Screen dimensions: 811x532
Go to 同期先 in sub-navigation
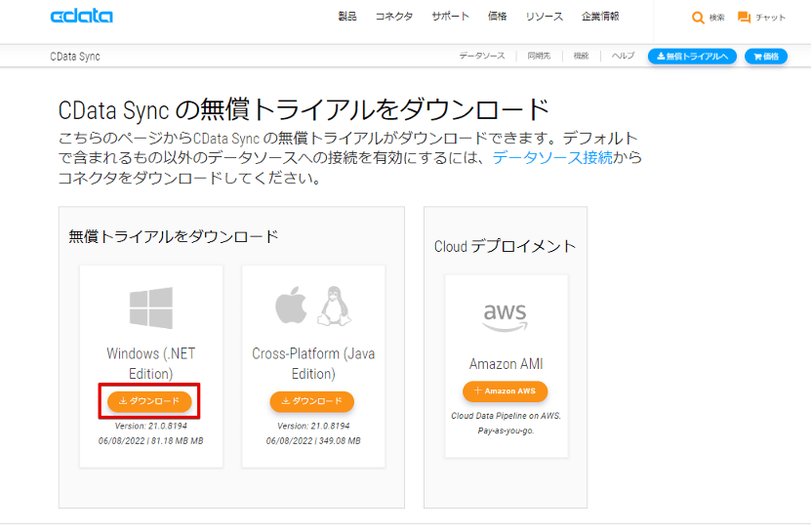pos(539,56)
